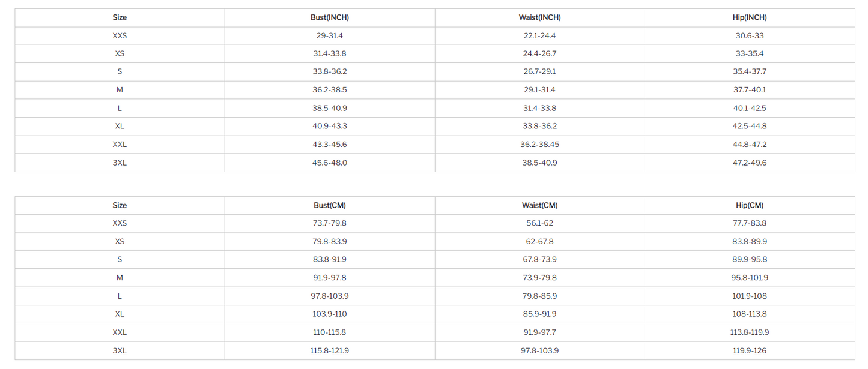The width and height of the screenshot is (868, 369).
Task: Click bust value 73.7-79.8 in CM table
Action: (330, 223)
